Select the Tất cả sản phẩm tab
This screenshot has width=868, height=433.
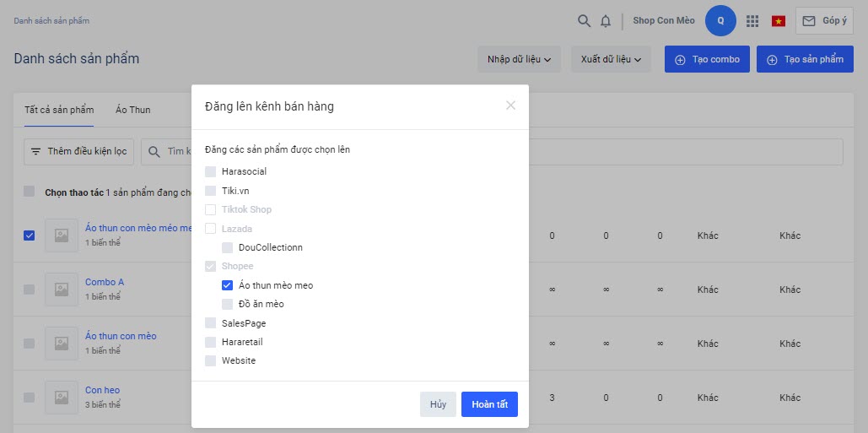pos(59,110)
